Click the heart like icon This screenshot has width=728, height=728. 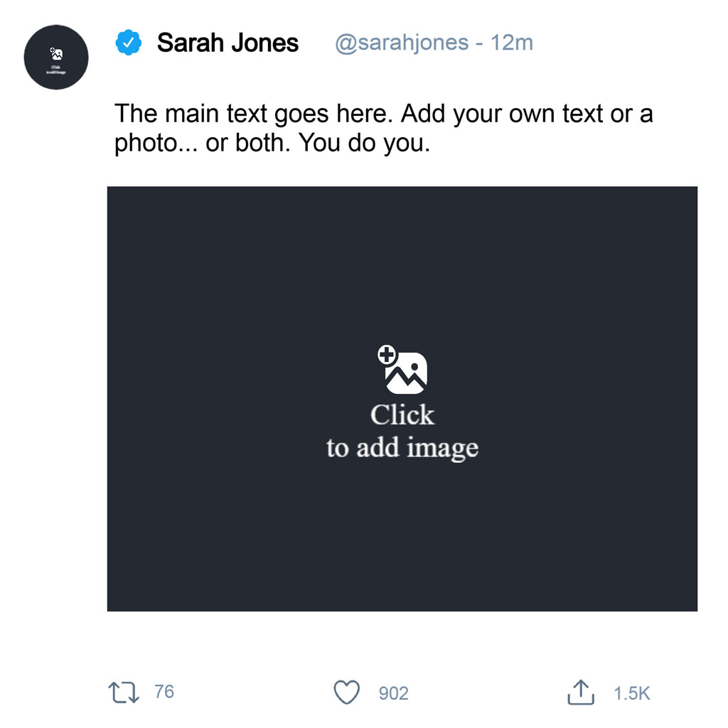click(346, 691)
